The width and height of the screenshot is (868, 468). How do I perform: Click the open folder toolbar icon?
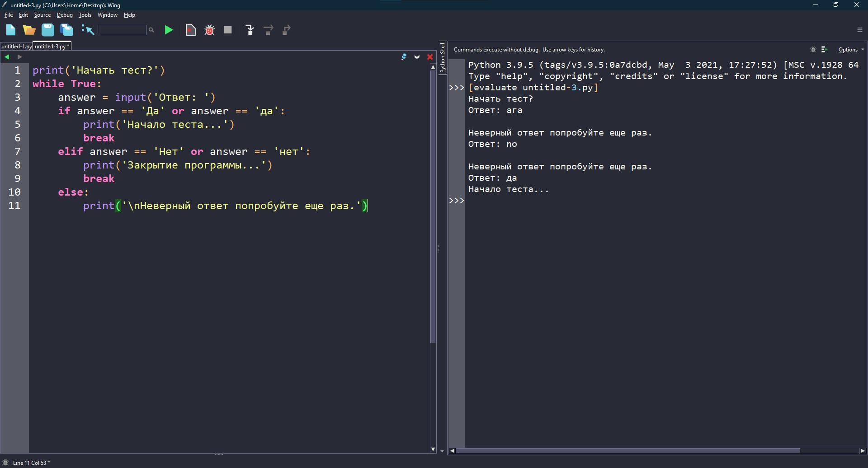click(29, 30)
